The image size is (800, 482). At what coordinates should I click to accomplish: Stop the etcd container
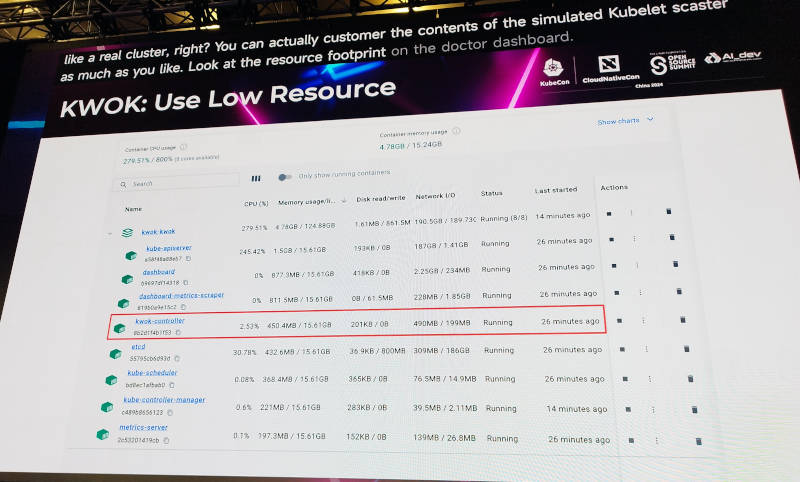click(622, 349)
